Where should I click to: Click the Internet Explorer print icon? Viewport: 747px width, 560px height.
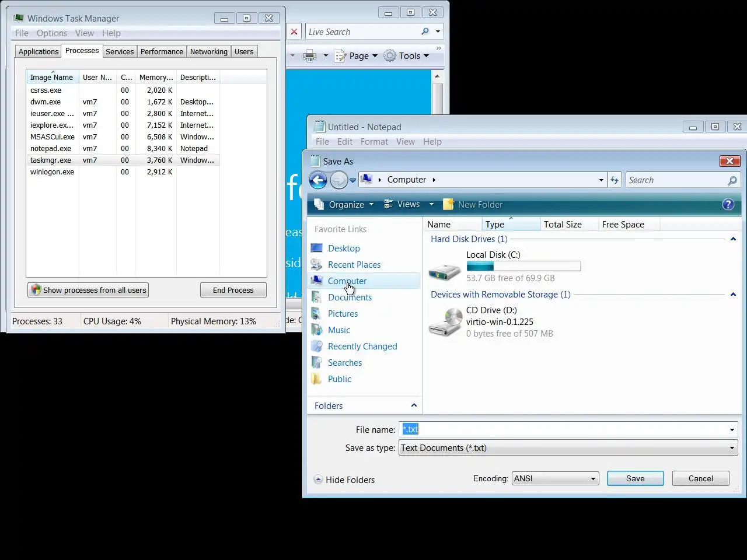[x=309, y=56]
